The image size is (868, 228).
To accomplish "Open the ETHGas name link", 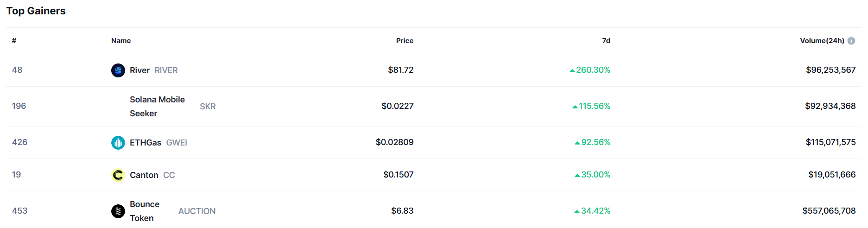I will (146, 143).
